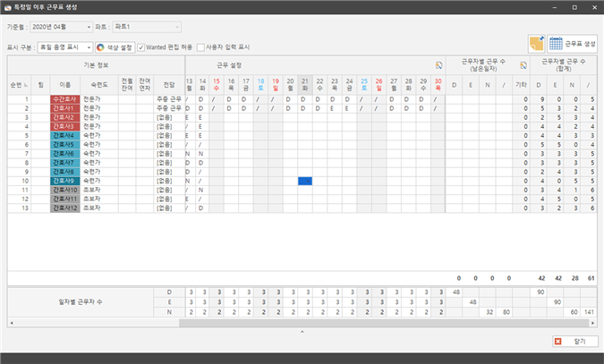This screenshot has width=604, height=364.
Task: Click the app icon in title bar
Action: pyautogui.click(x=9, y=7)
